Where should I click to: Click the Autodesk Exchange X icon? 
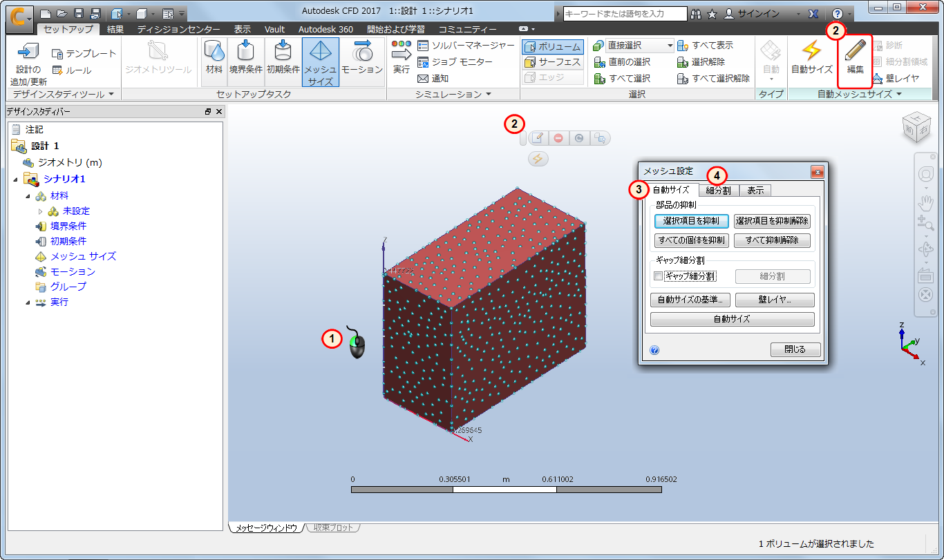click(x=813, y=14)
